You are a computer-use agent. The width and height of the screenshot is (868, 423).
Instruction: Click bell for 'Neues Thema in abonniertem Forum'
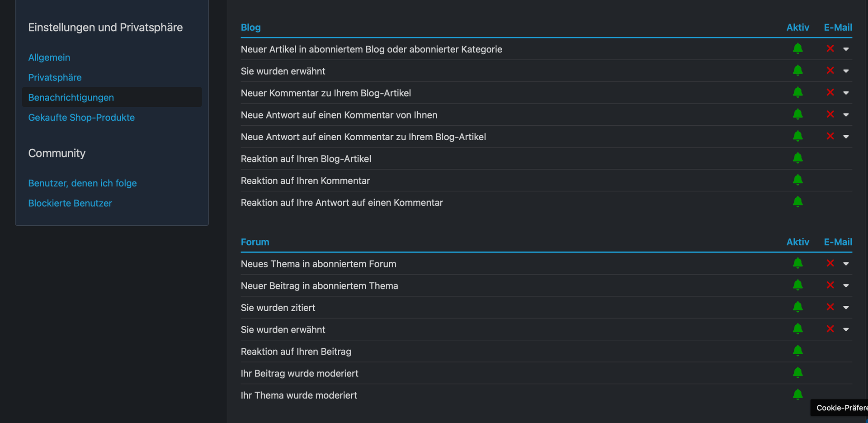798,263
